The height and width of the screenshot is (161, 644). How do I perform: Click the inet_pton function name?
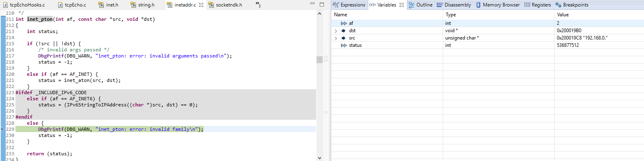coord(40,19)
